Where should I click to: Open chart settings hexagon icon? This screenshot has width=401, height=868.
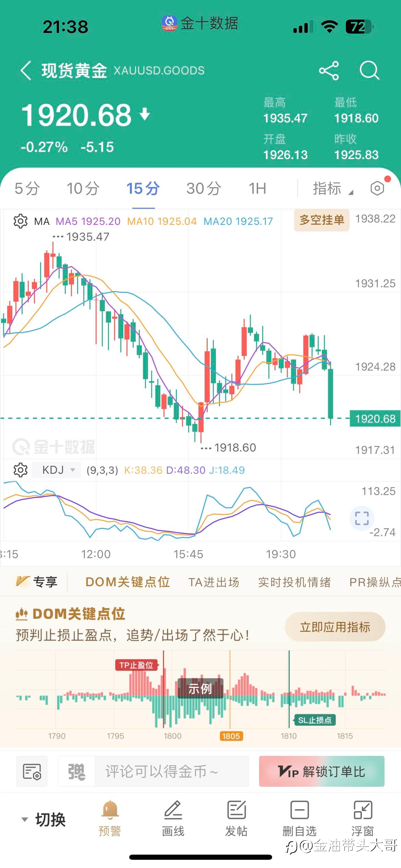[x=377, y=188]
